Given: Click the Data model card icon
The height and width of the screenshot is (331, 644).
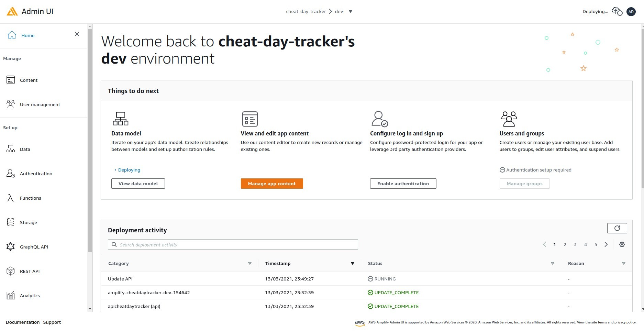Looking at the screenshot, I should pyautogui.click(x=121, y=119).
